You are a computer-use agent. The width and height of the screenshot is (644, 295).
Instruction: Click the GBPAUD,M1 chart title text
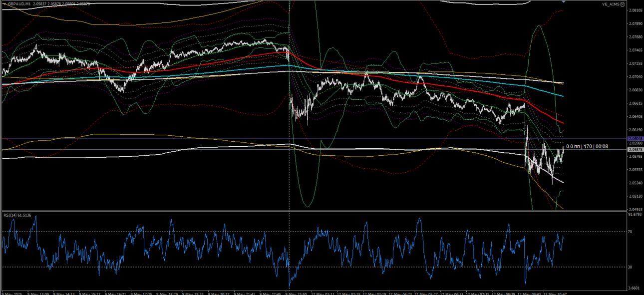coord(20,3)
